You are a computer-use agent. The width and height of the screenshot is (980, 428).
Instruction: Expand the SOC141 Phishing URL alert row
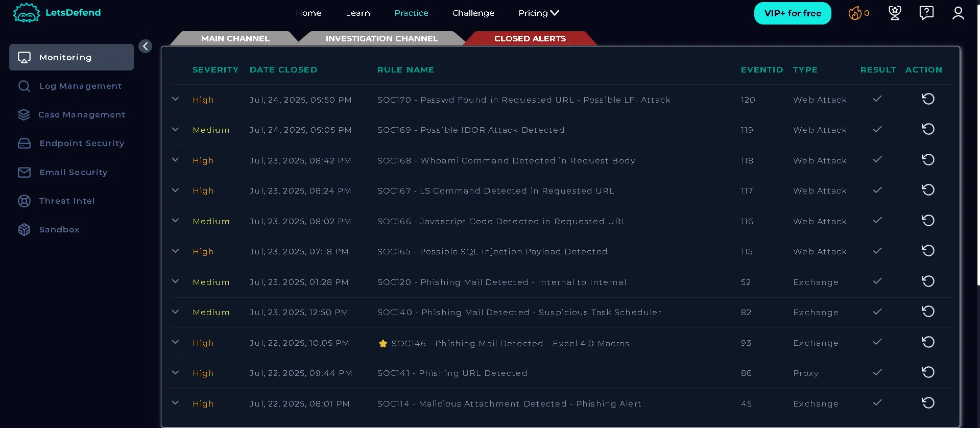175,372
